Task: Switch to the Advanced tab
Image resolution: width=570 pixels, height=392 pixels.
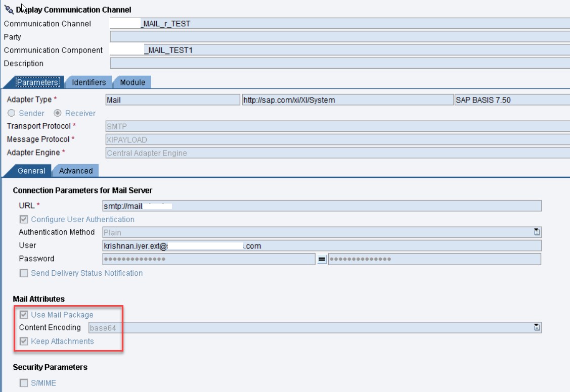Action: tap(75, 171)
